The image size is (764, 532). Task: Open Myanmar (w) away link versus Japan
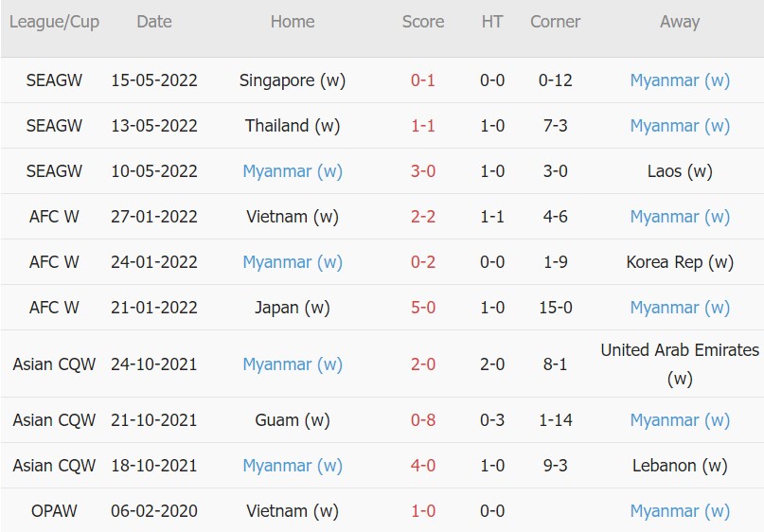click(x=680, y=308)
